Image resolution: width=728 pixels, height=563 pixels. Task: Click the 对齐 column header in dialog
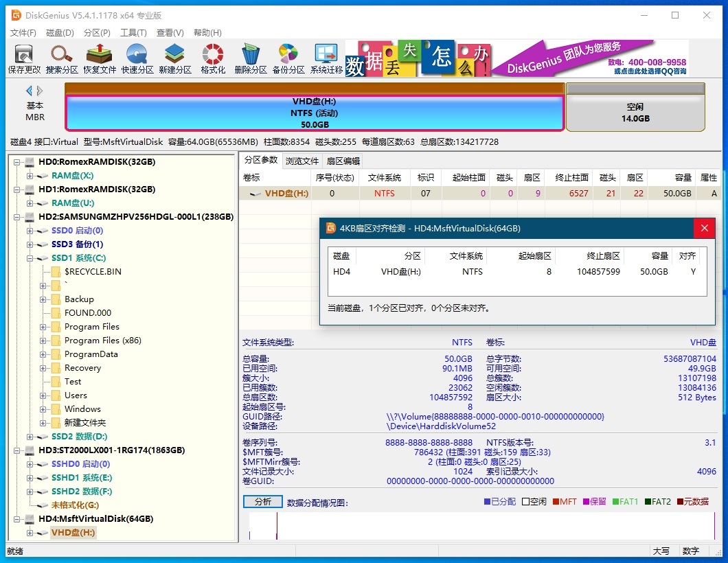pyautogui.click(x=687, y=255)
